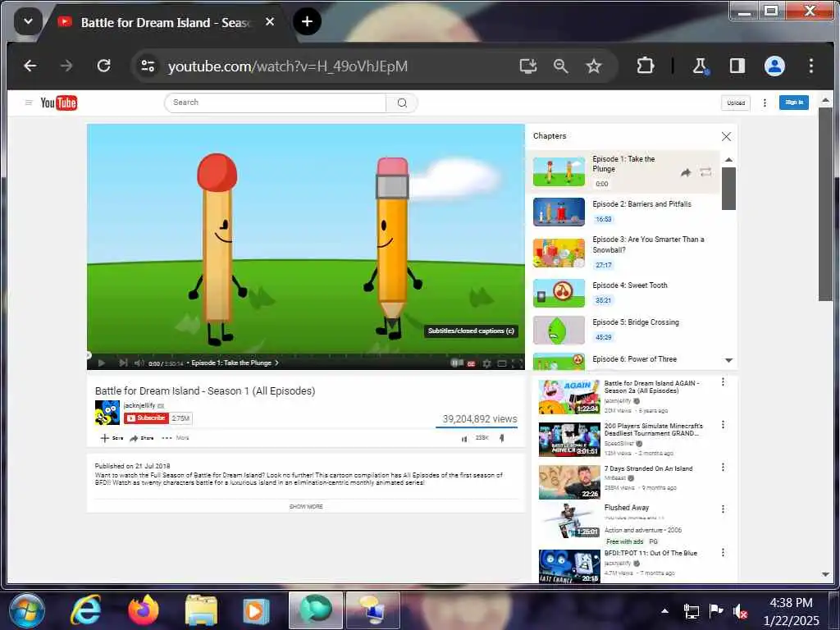Bookmark this page with the star

[x=594, y=66]
